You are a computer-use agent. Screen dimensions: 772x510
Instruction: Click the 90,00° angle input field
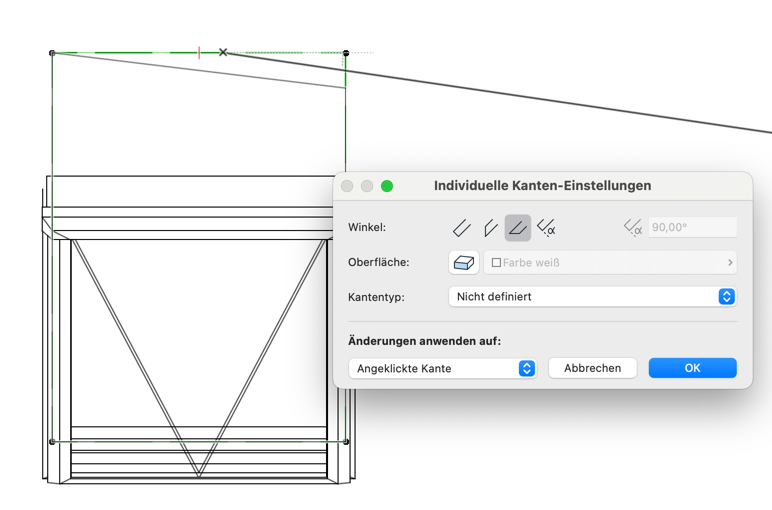(x=692, y=227)
